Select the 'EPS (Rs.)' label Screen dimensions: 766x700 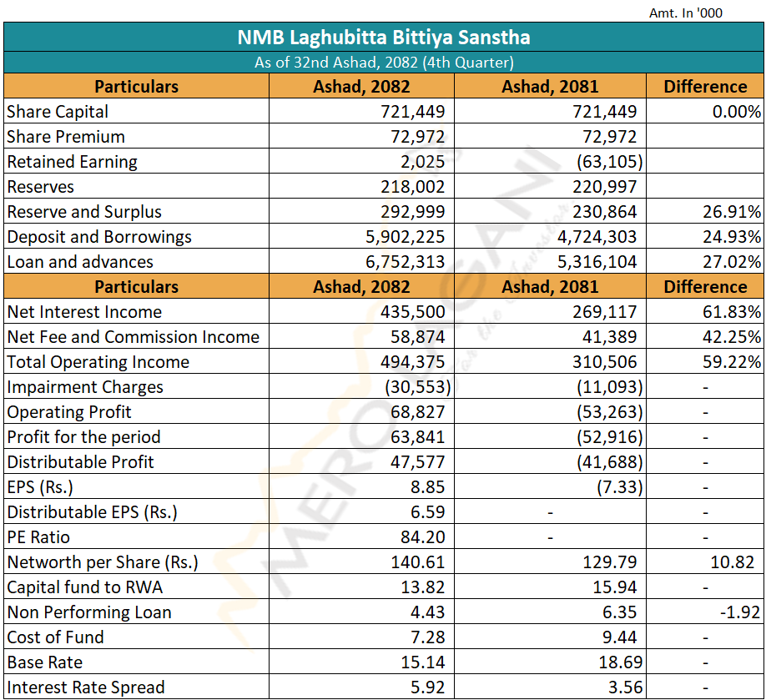pyautogui.click(x=40, y=487)
